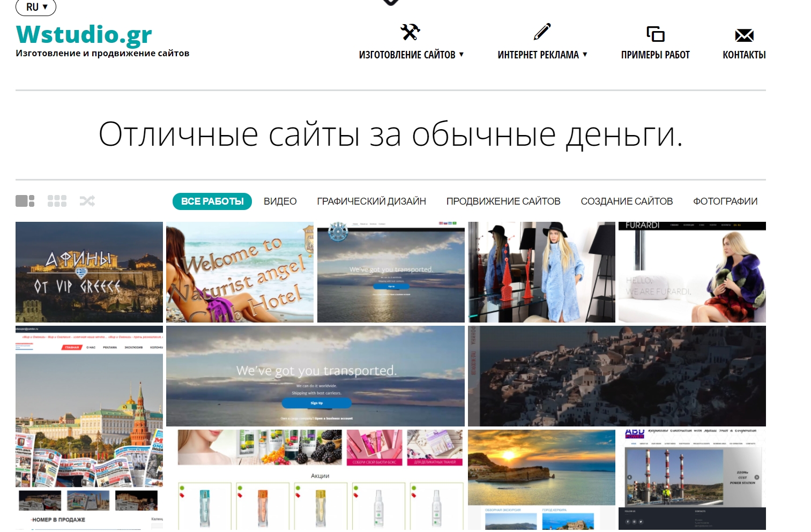Viewport: 811px width, 532px height.
Task: Open the FURARDI website thumbnail
Action: pos(692,272)
